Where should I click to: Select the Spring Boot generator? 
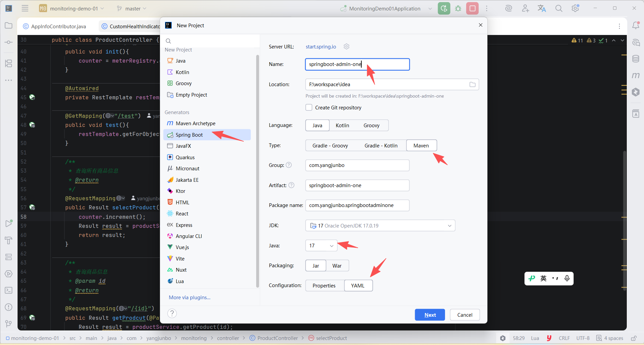[207, 135]
